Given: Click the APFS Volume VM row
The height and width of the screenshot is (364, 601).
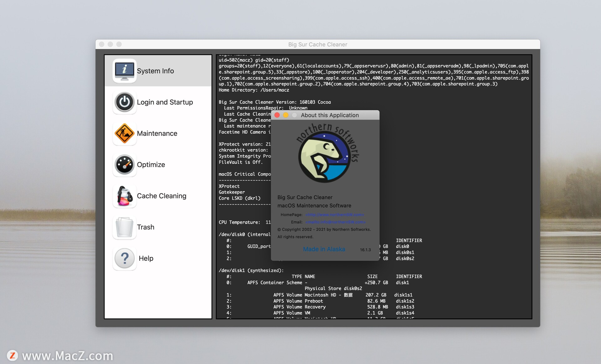Looking at the screenshot, I should click(x=320, y=313).
